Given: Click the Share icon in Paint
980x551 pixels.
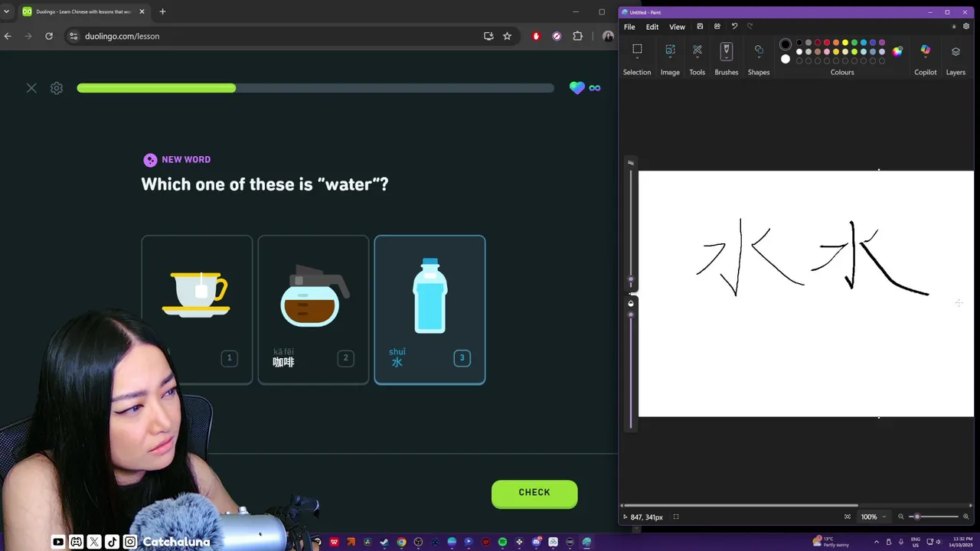Looking at the screenshot, I should click(x=717, y=27).
